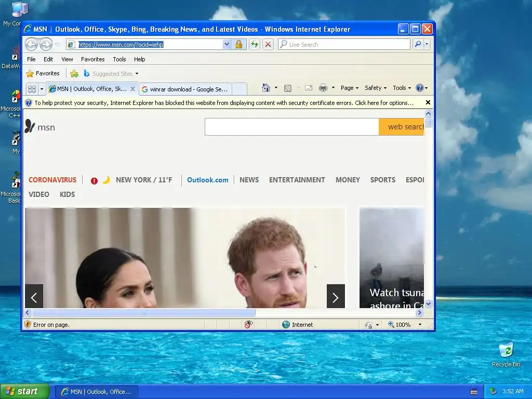The width and height of the screenshot is (532, 399).
Task: Open the Outlook.com link
Action: tap(208, 180)
